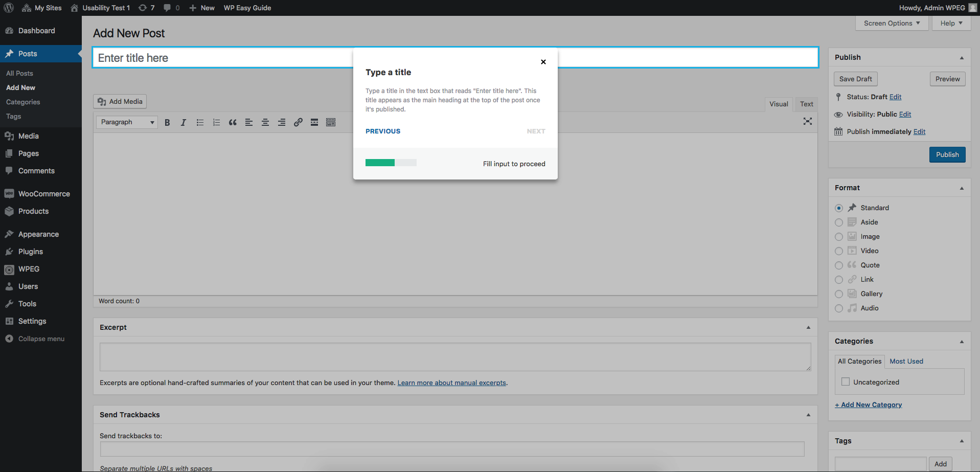This screenshot has height=472, width=980.
Task: Toggle the toolbar kitchen sink icon
Action: point(331,122)
